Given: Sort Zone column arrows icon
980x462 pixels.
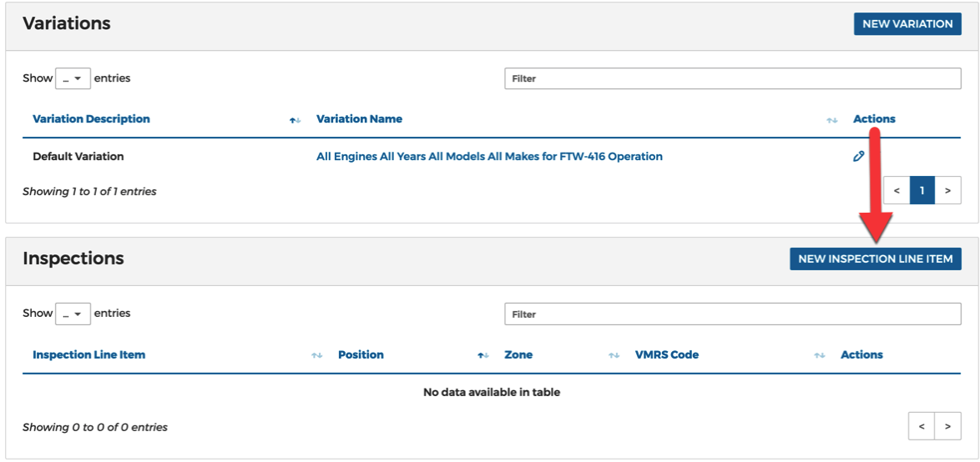Looking at the screenshot, I should 614,355.
